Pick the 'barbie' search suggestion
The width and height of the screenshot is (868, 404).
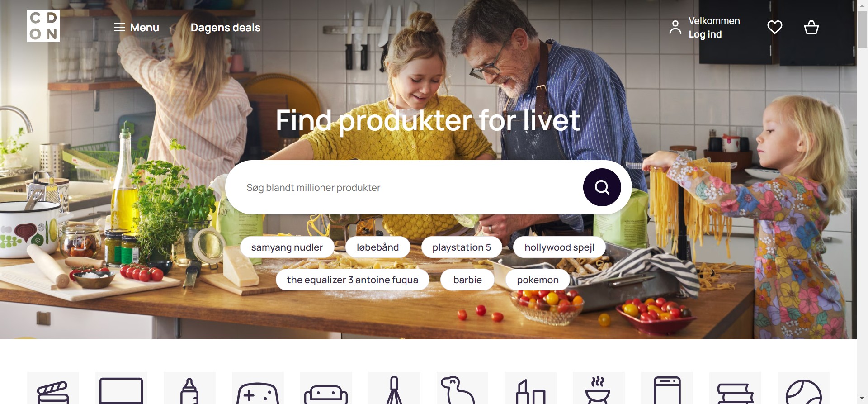coord(467,280)
